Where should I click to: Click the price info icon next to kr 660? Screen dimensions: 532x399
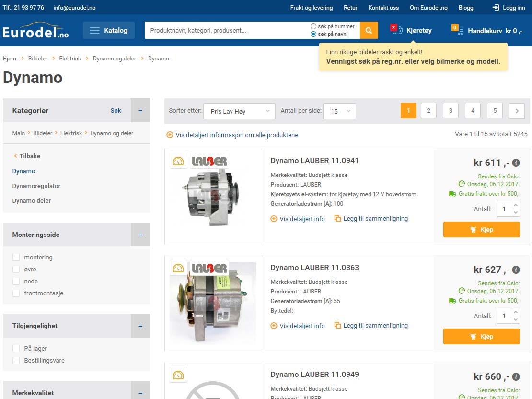pos(516,376)
